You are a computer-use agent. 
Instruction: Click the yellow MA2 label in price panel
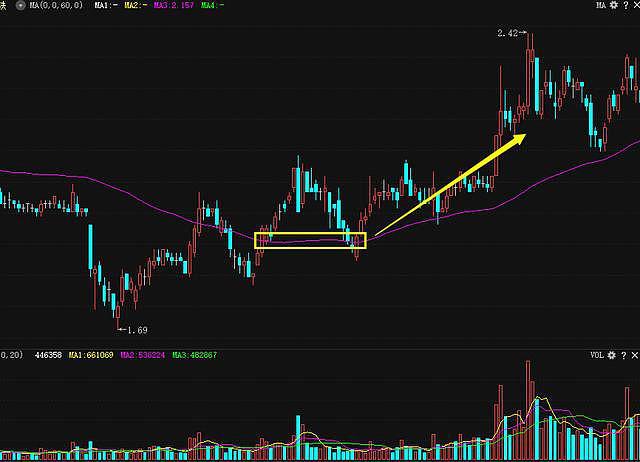pos(136,5)
